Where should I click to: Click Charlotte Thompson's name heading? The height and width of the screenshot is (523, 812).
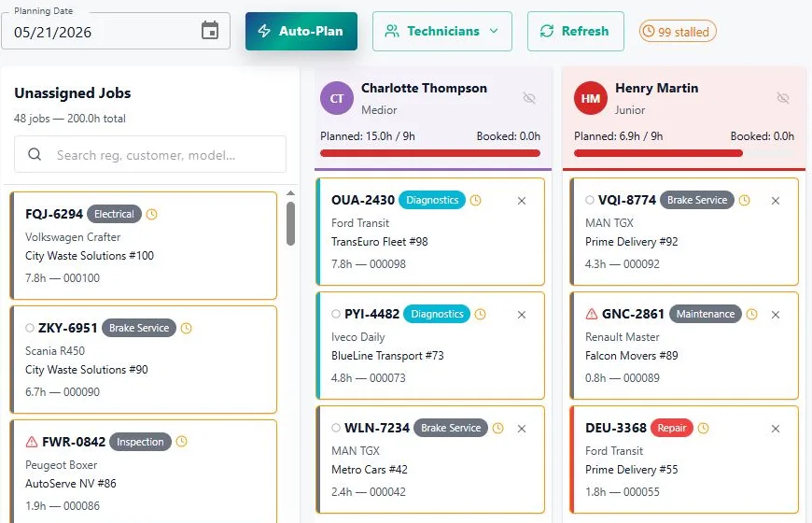click(x=424, y=88)
